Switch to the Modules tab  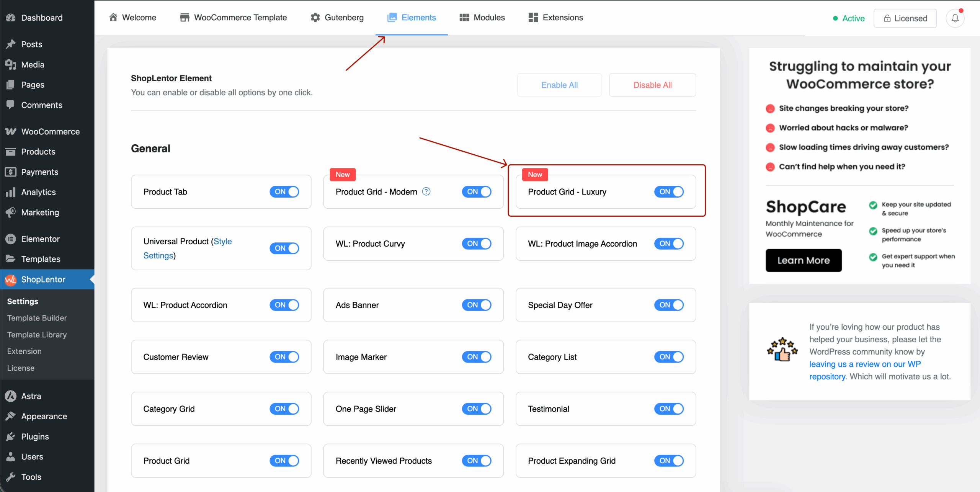tap(482, 17)
